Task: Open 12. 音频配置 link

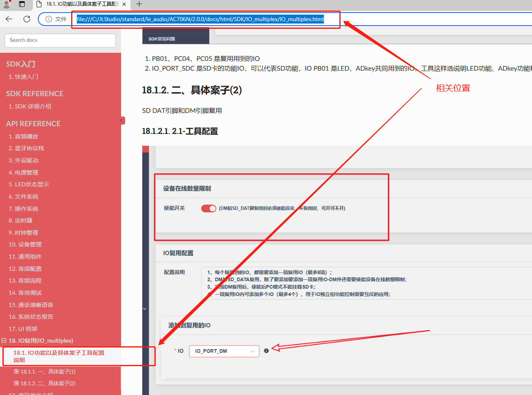Action: click(25, 269)
